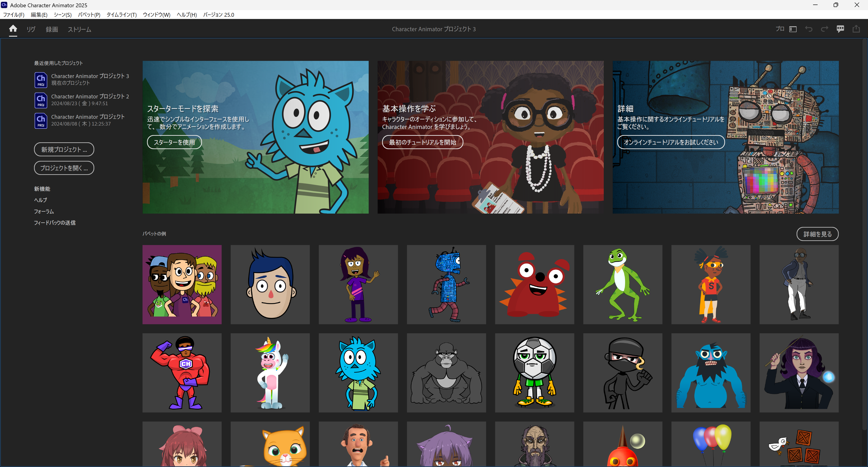Open the タイムライン(T) menu
The width and height of the screenshot is (868, 467).
122,15
